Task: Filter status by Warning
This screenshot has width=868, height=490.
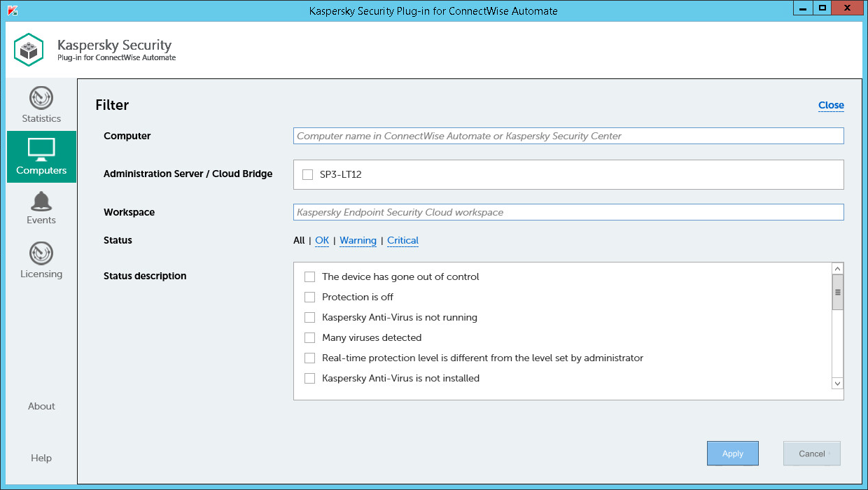Action: 358,240
